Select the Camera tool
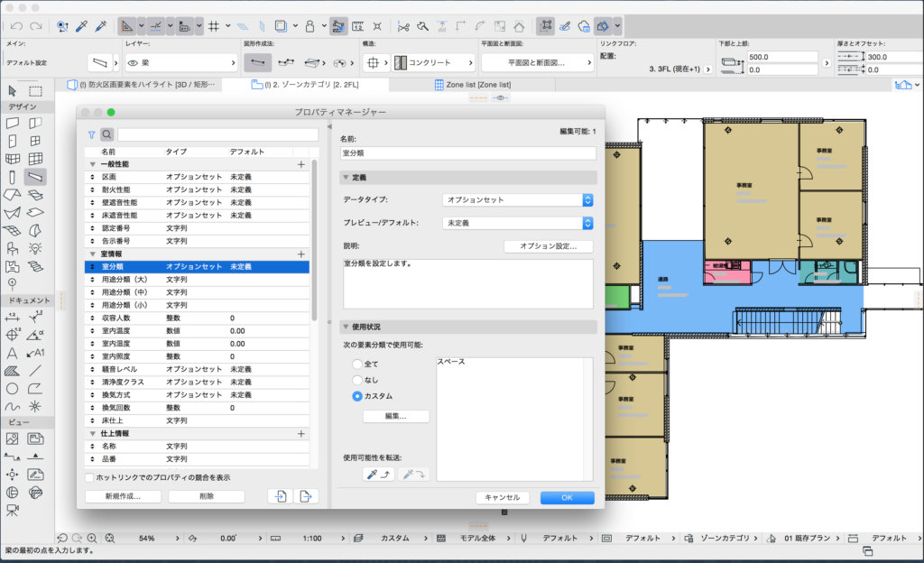Screen dimensions: 924x563 click(13, 511)
